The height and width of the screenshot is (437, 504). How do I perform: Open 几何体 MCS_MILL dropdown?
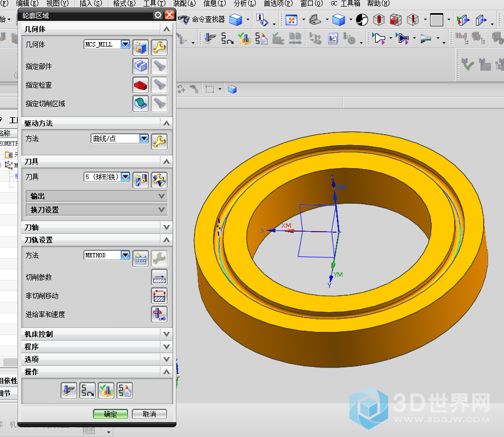[x=125, y=44]
